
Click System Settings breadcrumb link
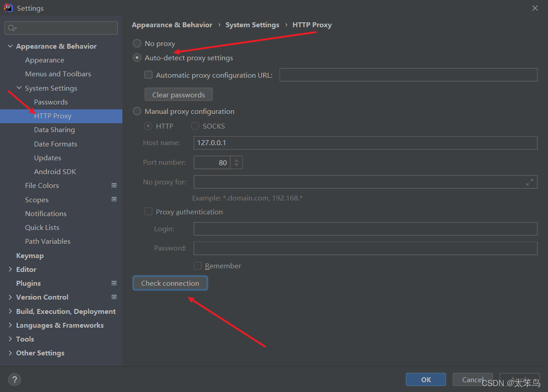point(252,25)
